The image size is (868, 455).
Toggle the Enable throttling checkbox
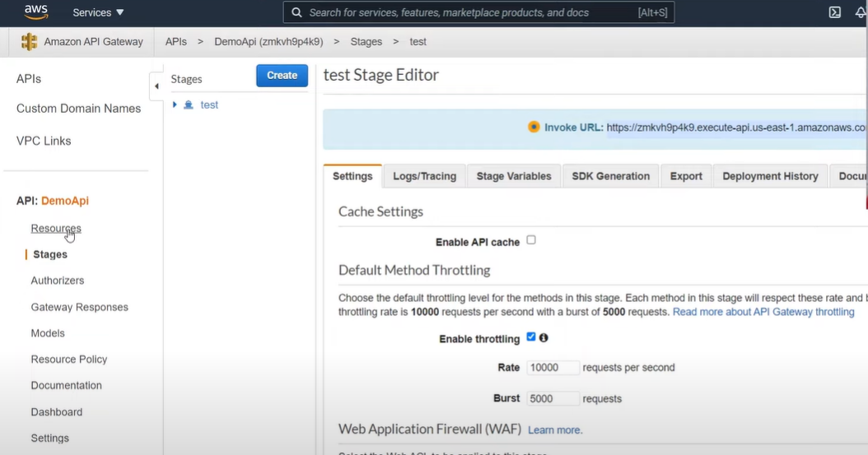pos(531,337)
